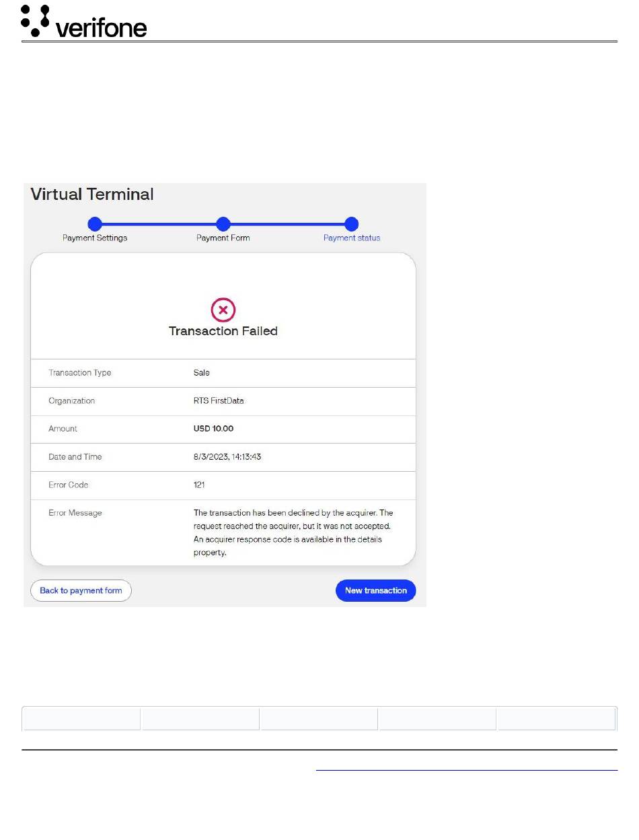The image size is (639, 840).
Task: Open the Payment Settings step label
Action: pyautogui.click(x=95, y=238)
